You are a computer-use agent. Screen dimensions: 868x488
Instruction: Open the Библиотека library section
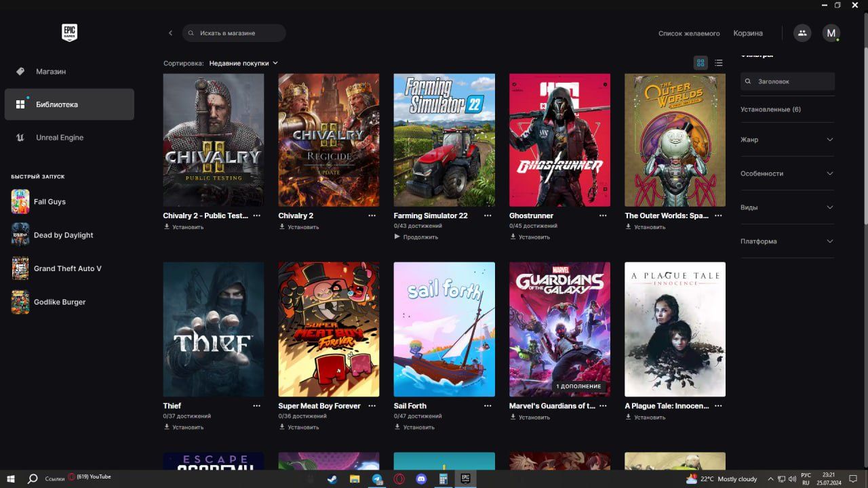(69, 104)
